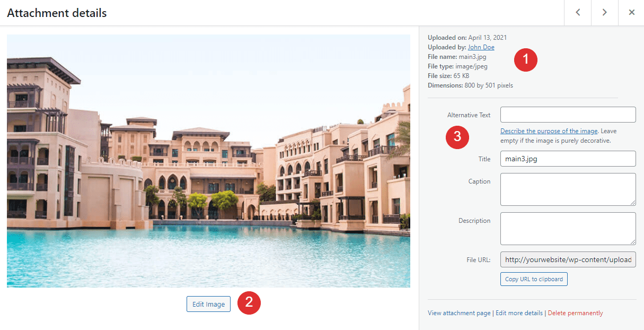Click the Attachment details heading
644x330 pixels.
pyautogui.click(x=57, y=13)
